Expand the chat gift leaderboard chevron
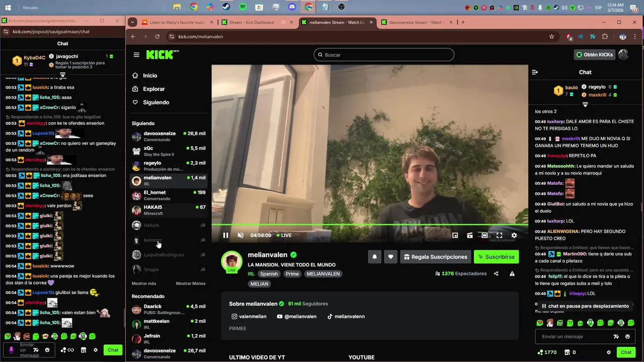Image resolution: width=644 pixels, height=362 pixels. click(585, 105)
